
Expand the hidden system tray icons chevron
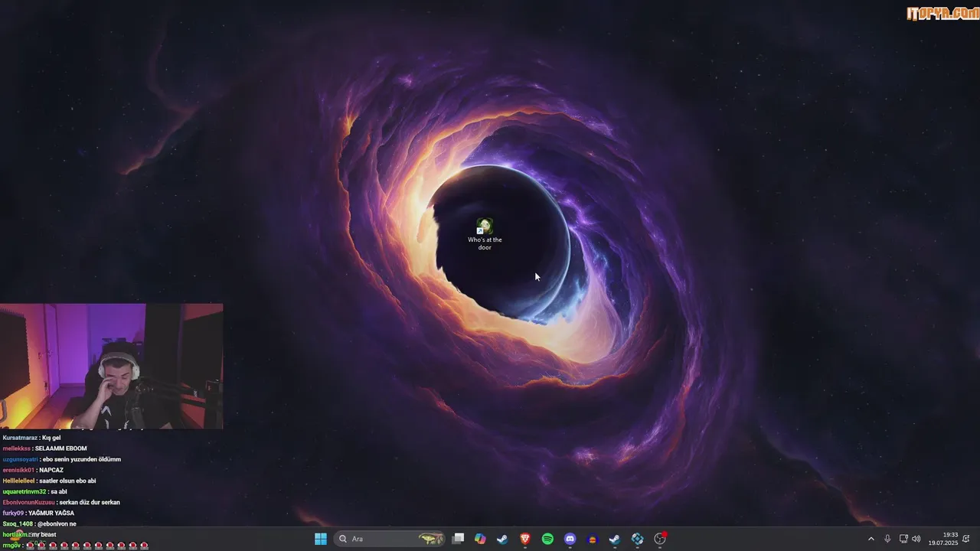click(871, 539)
